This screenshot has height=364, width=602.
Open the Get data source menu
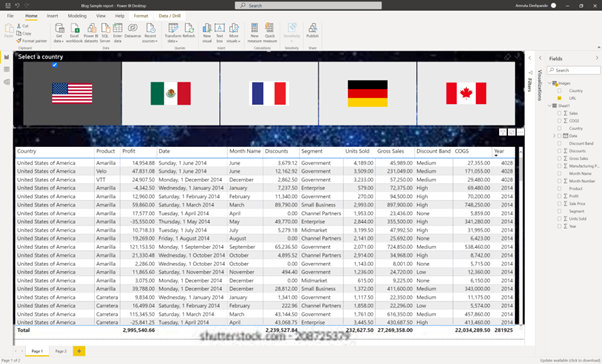pyautogui.click(x=59, y=33)
